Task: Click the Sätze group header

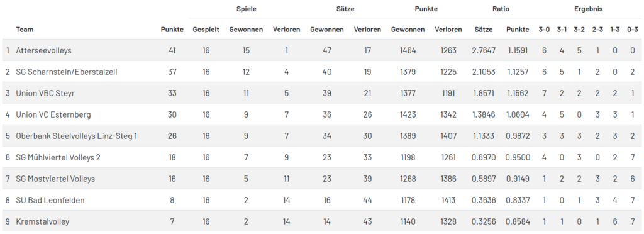Action: click(345, 9)
